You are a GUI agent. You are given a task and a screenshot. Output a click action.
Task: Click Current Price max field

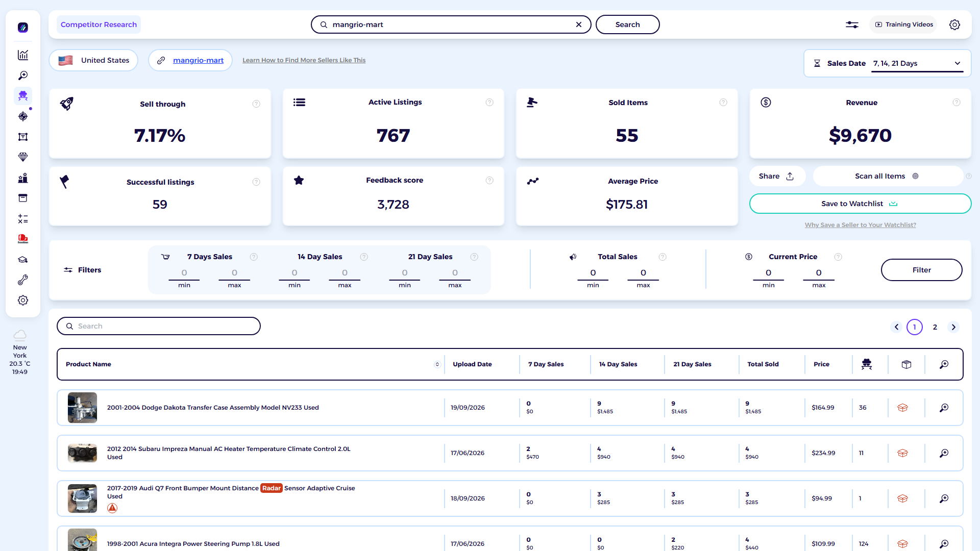point(819,273)
